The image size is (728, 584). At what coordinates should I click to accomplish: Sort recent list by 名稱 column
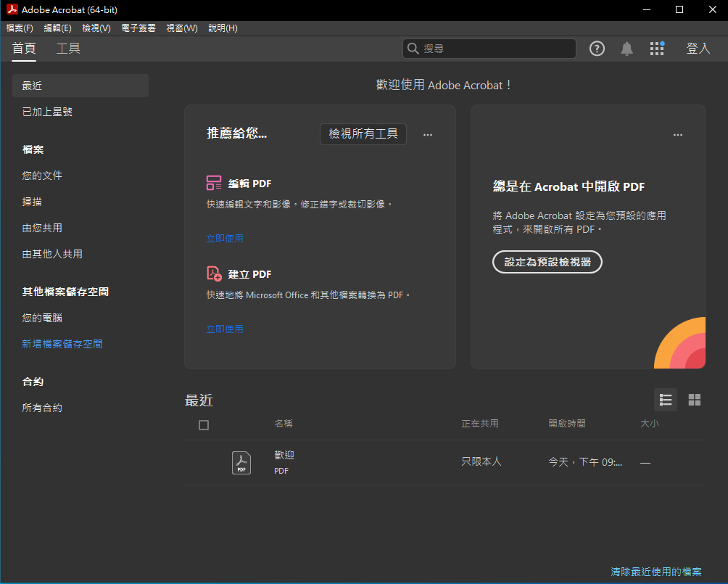point(284,423)
